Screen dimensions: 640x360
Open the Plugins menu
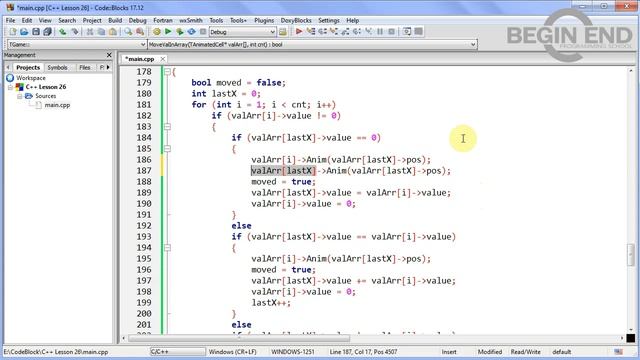[x=264, y=20]
